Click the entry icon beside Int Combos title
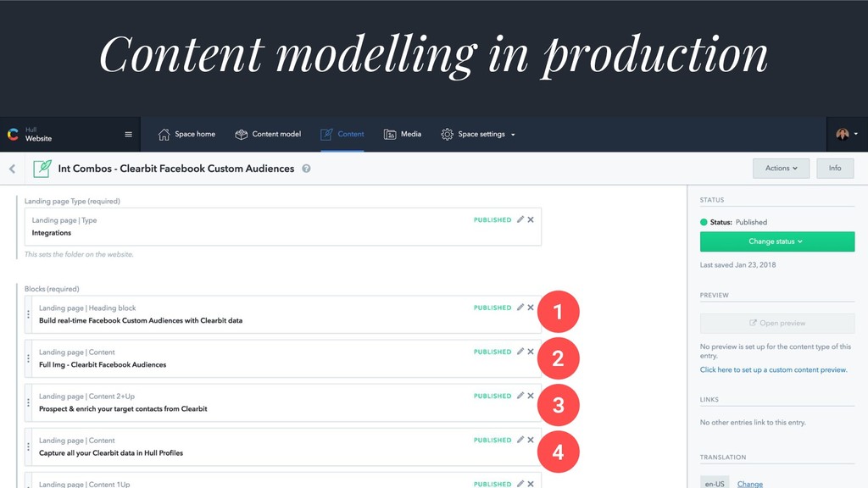 (42, 169)
